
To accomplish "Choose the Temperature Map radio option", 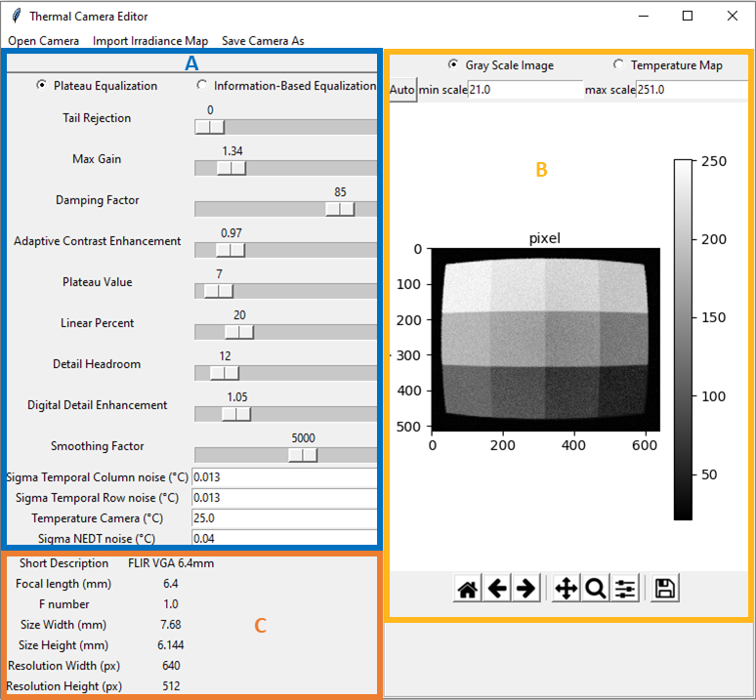I will pyautogui.click(x=618, y=65).
